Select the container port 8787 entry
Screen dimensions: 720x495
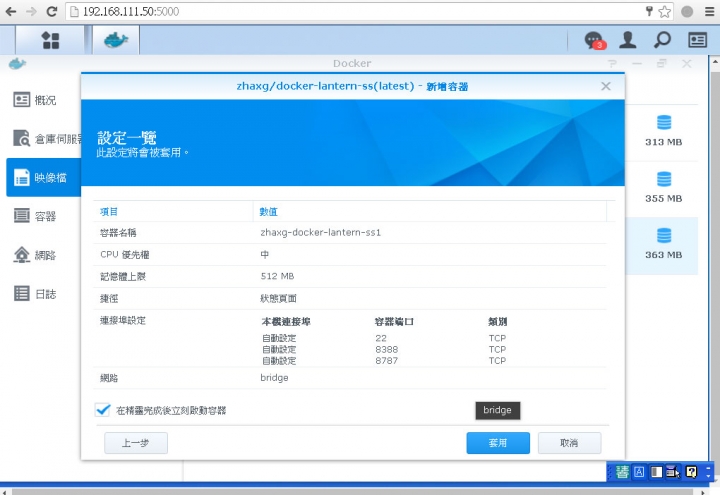coord(387,360)
